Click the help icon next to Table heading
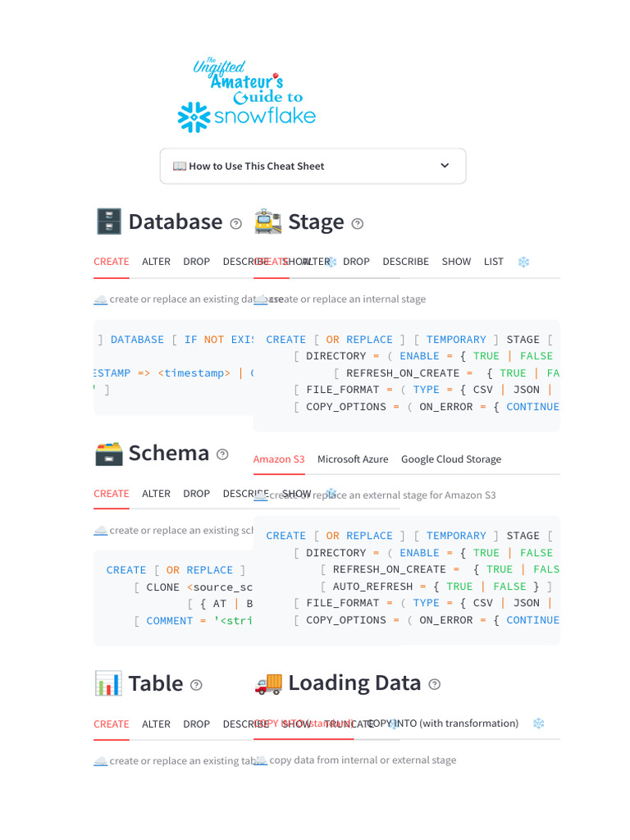Viewport: 630px width, 840px height. [x=196, y=685]
